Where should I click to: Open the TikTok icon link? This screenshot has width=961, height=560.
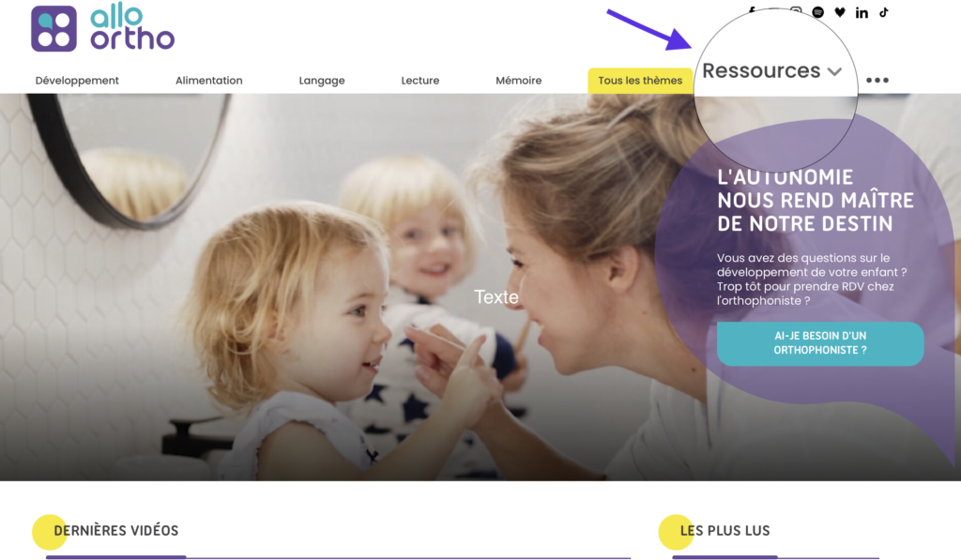tap(884, 12)
